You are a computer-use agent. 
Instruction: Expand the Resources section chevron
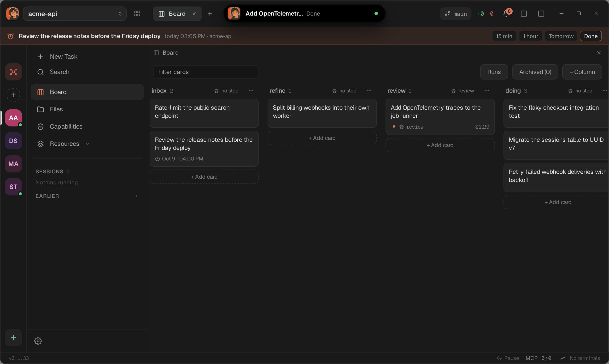pyautogui.click(x=88, y=144)
